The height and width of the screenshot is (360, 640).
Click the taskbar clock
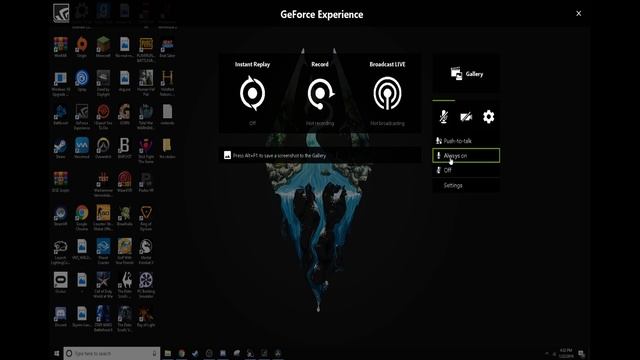(566, 353)
